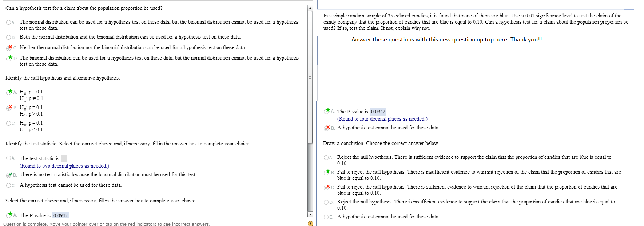Select option C neither distribution can be used
644x226 pixels.
tap(8, 48)
